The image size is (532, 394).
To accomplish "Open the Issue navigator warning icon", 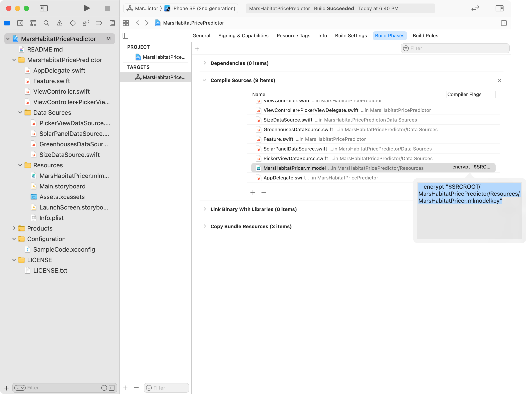I will pyautogui.click(x=60, y=23).
